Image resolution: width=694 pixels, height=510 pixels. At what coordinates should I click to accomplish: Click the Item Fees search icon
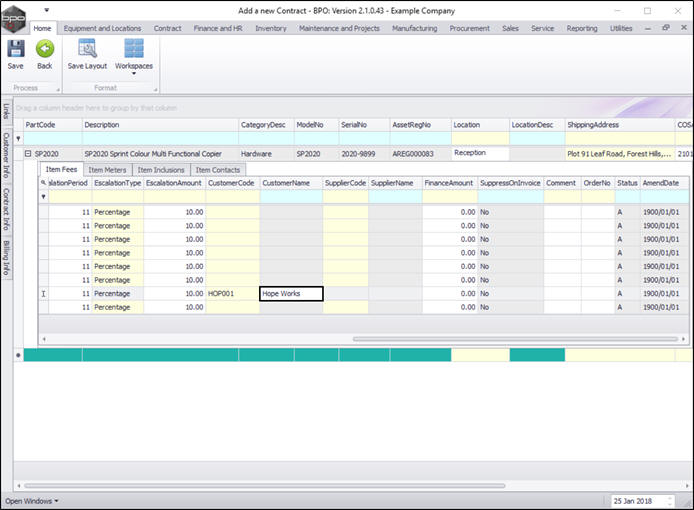click(x=43, y=182)
